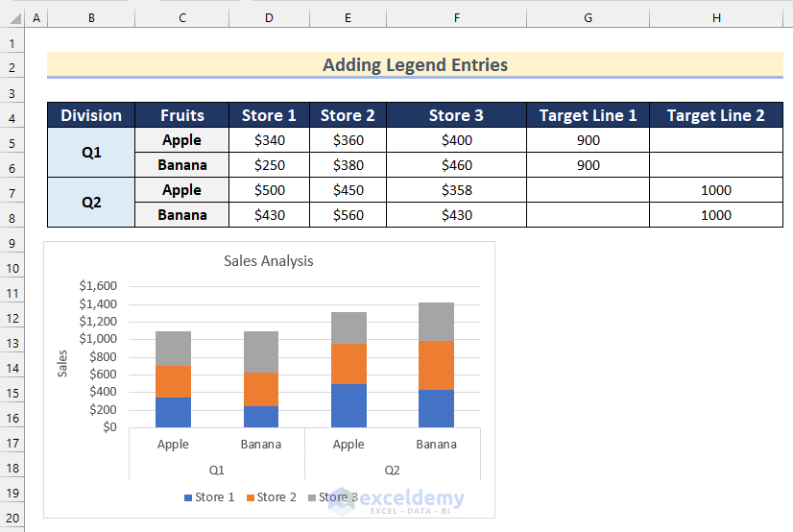
Task: Select the $250 cell
Action: 269,165
